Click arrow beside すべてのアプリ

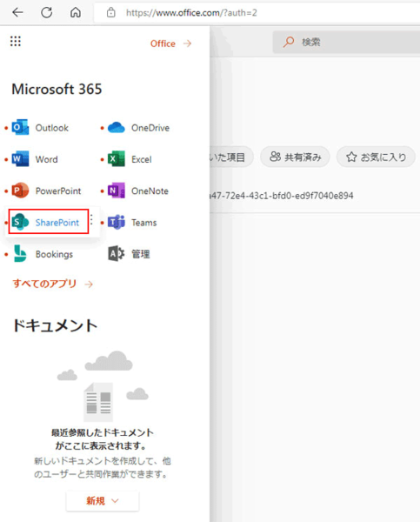pos(89,284)
